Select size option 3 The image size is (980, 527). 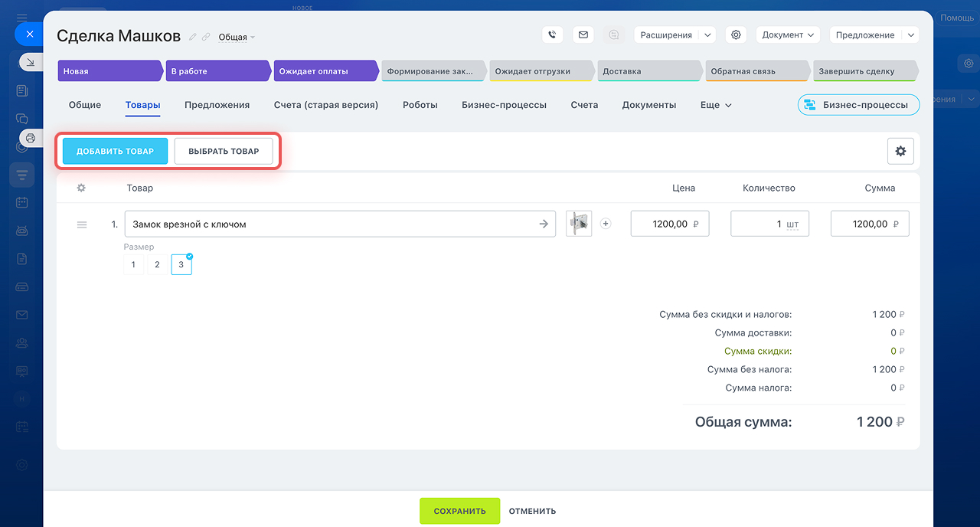181,264
